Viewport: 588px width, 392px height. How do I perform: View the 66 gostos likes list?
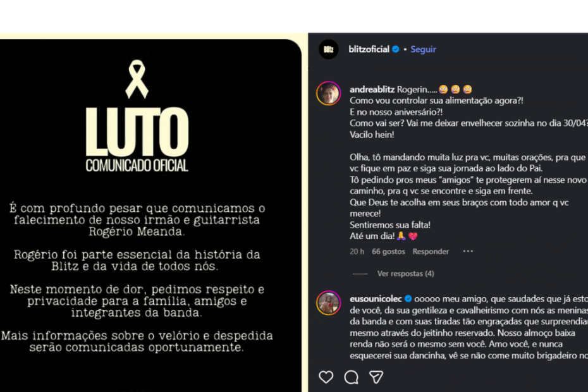pyautogui.click(x=388, y=252)
